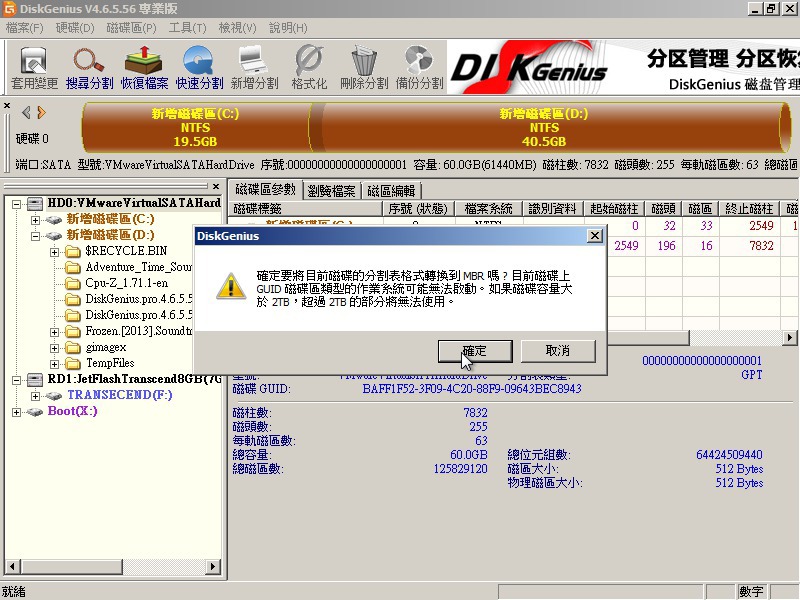Select the TempFiles folder in the tree
Viewport: 800px width, 600px height.
(109, 363)
